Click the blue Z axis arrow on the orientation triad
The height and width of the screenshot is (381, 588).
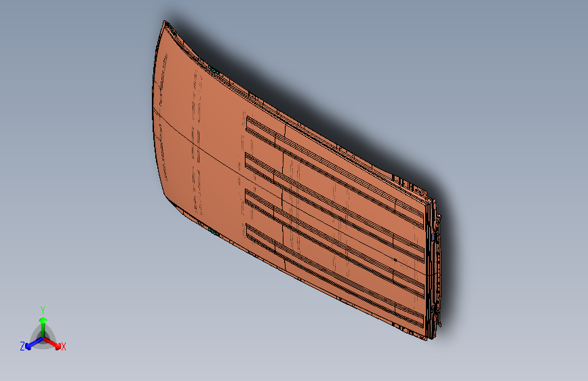34,344
